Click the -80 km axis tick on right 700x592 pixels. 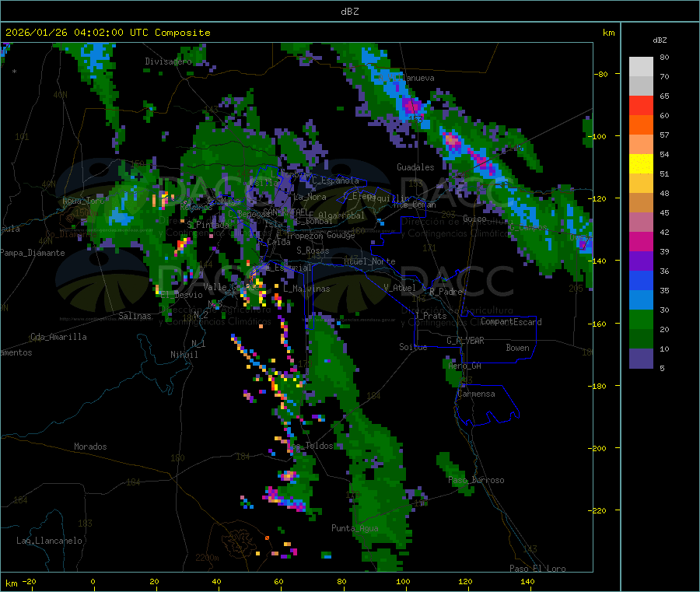point(600,74)
